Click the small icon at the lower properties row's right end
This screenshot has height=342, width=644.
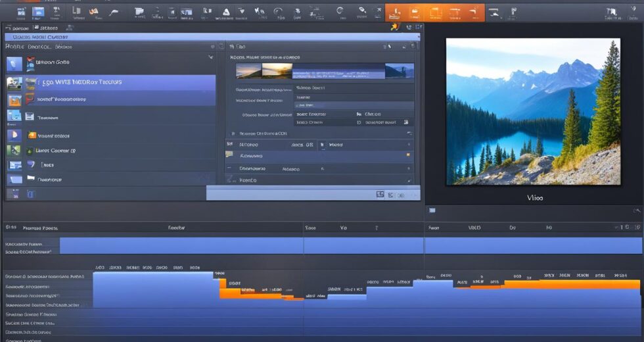(406, 122)
